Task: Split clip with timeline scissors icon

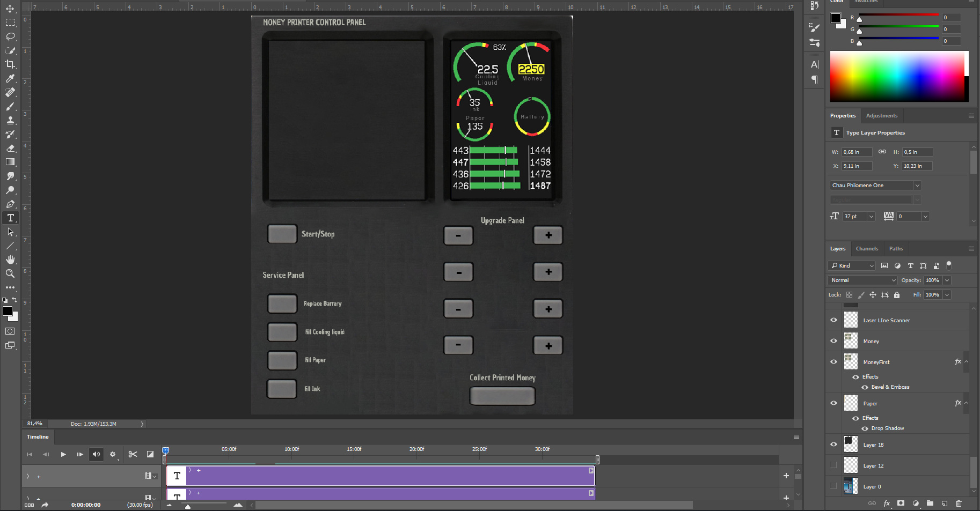Action: pos(133,454)
